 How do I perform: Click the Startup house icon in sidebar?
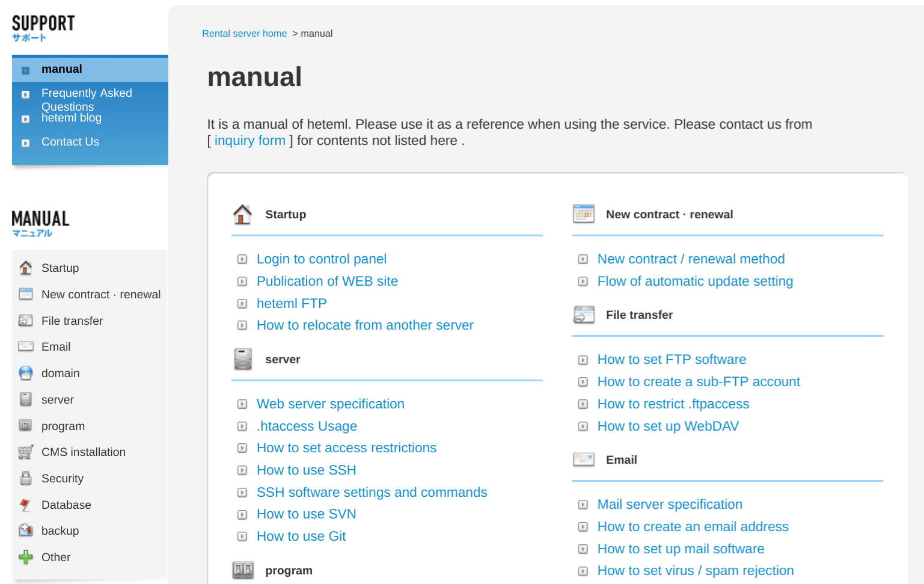click(x=26, y=268)
